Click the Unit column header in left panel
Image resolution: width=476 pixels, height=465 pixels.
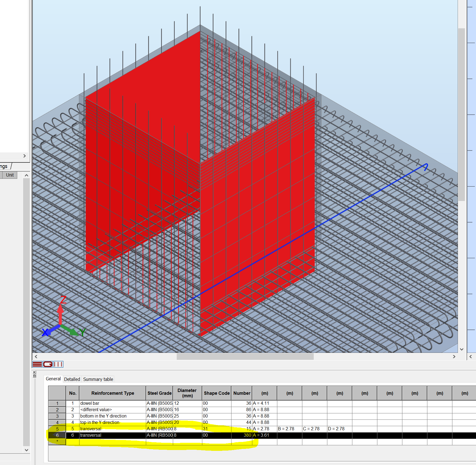pos(10,175)
